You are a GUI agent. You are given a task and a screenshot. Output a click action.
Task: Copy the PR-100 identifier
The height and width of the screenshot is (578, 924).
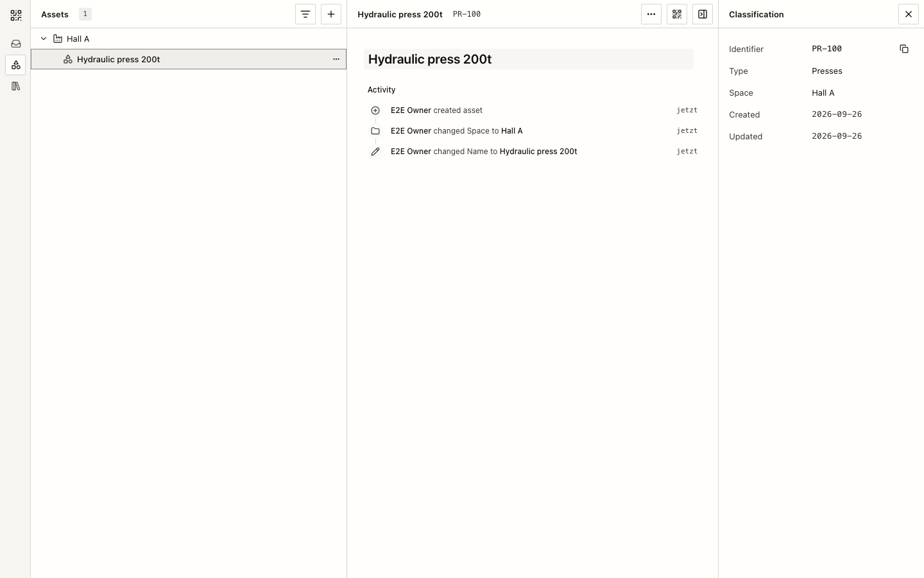pyautogui.click(x=904, y=49)
